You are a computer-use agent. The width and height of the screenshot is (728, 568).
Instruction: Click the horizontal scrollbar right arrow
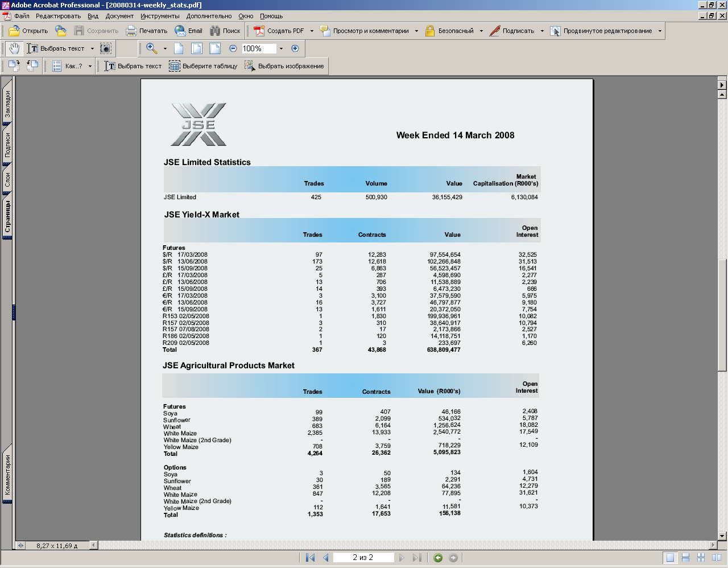[713, 545]
